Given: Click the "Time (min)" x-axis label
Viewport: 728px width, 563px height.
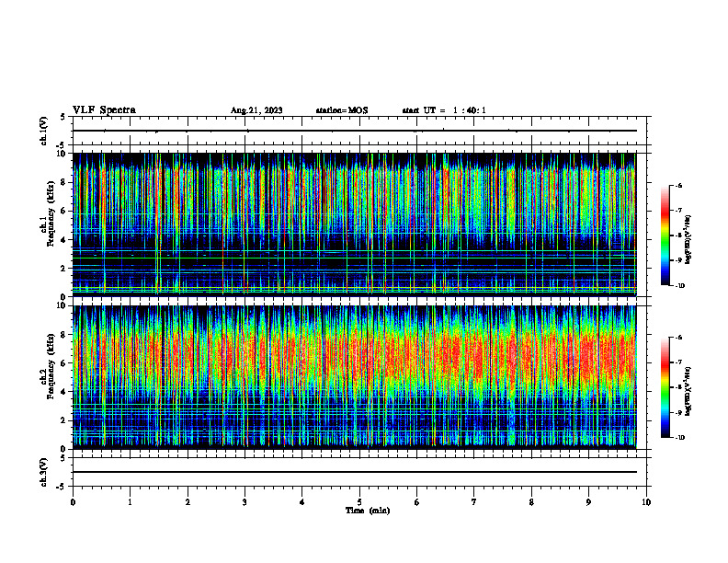Looking at the screenshot, I should point(368,511).
